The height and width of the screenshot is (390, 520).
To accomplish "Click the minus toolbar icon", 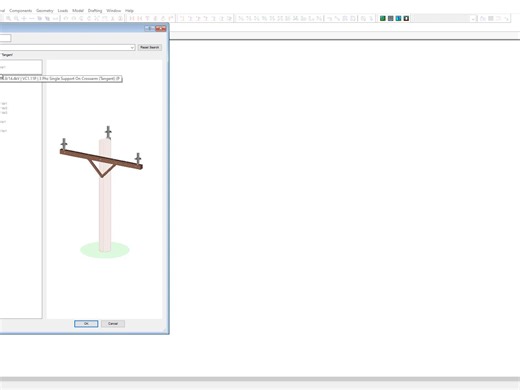I will pos(32,18).
